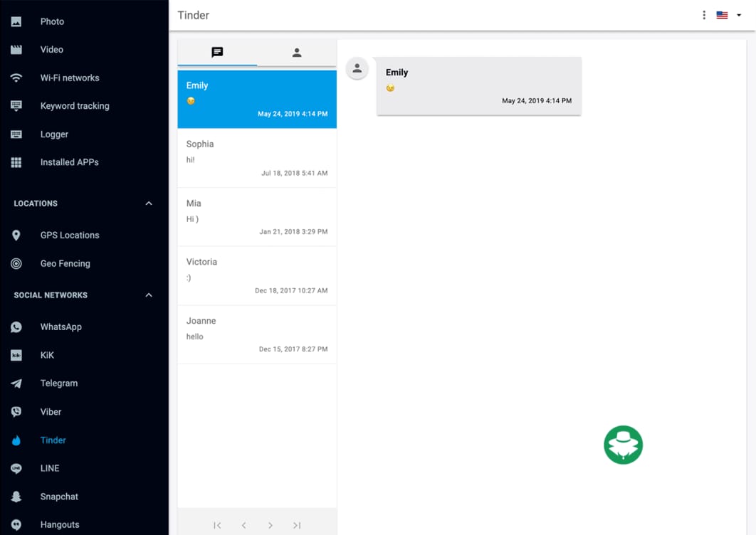
Task: Open the language flag dropdown
Action: coord(728,14)
